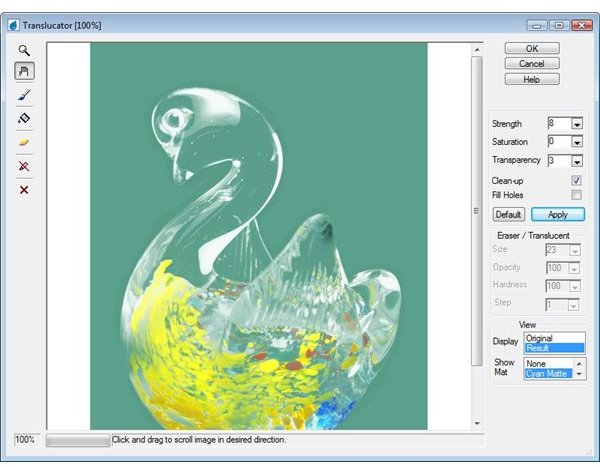Choose the paint bucket fill tool
This screenshot has height=466, width=600.
point(24,118)
